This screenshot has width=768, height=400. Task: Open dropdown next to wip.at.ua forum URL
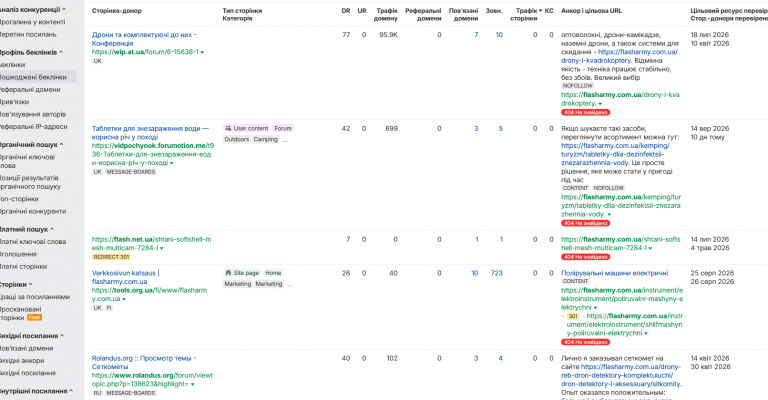(202, 52)
